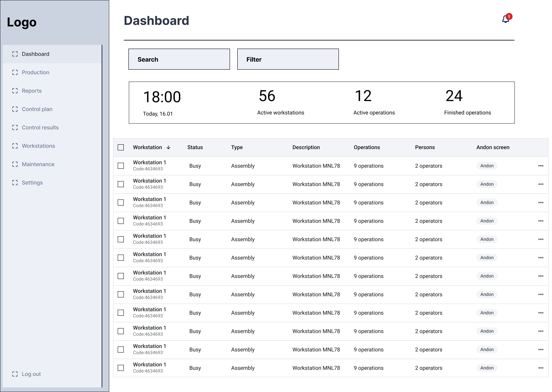Click the Maintenance icon
Image resolution: width=552 pixels, height=392 pixels.
15,164
